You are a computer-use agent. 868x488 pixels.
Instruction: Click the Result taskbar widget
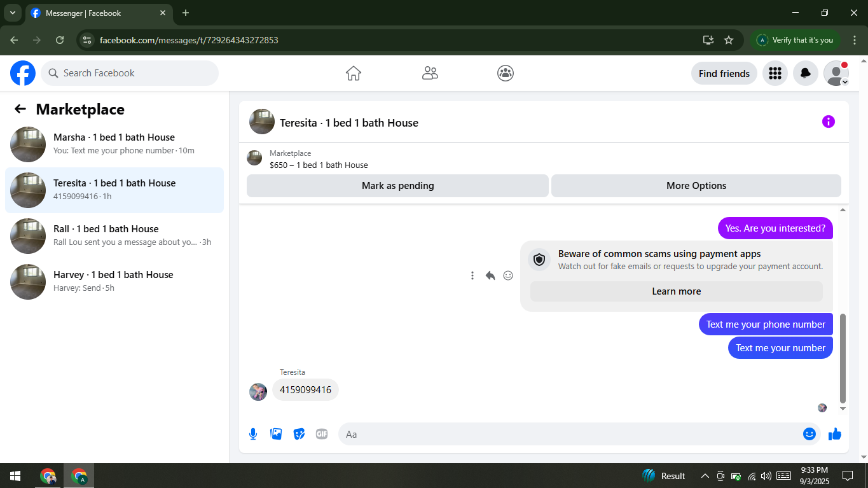click(664, 476)
